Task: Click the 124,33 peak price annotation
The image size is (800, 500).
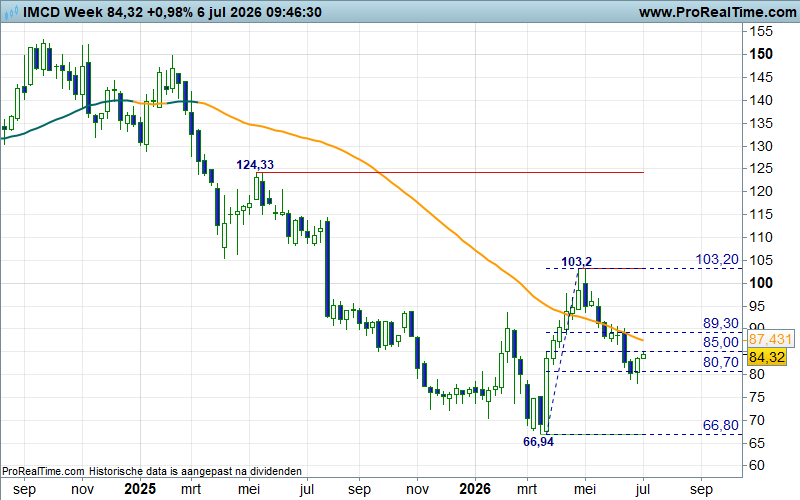Action: [255, 165]
